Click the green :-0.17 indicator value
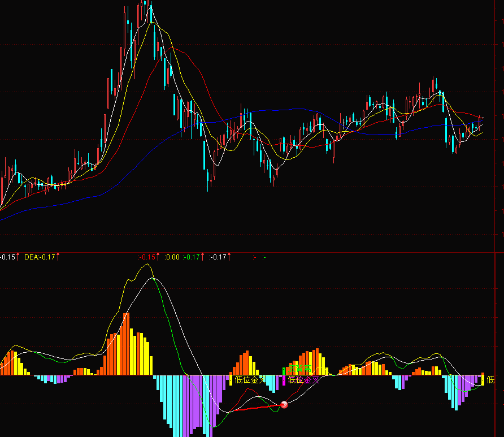Image resolution: width=504 pixels, height=437 pixels. pos(191,257)
